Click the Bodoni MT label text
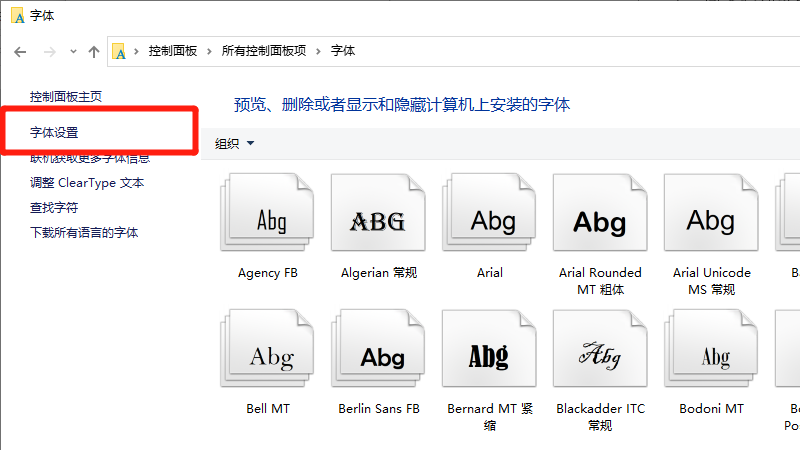Viewport: 800px width, 450px height. click(712, 409)
